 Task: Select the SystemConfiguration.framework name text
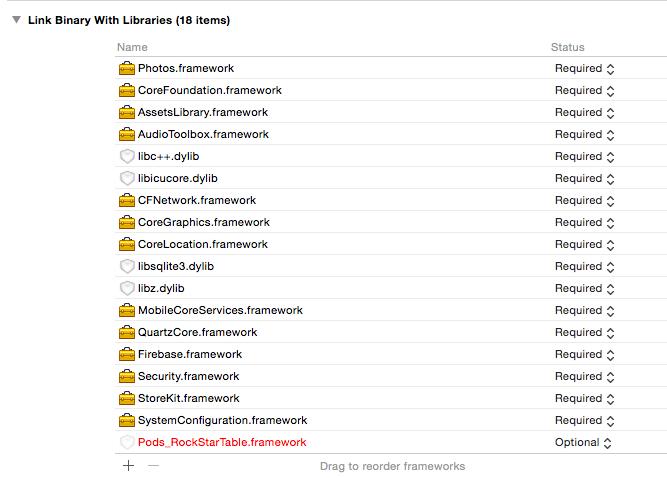222,421
